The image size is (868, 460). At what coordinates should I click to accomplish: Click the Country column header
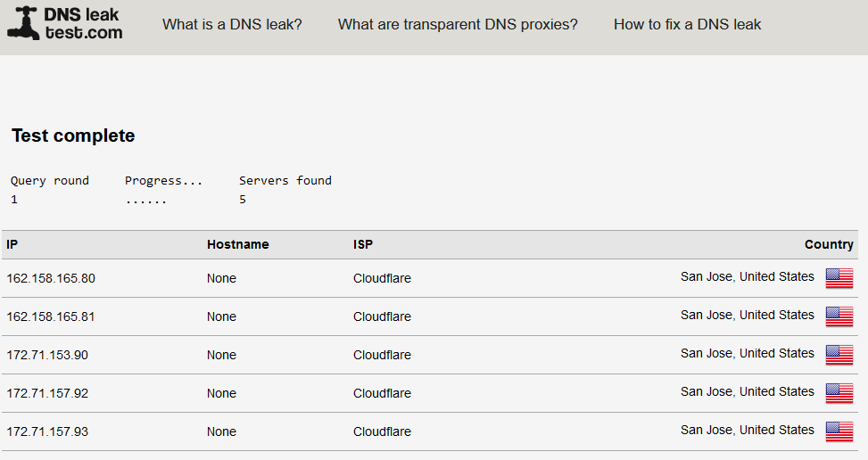[829, 244]
